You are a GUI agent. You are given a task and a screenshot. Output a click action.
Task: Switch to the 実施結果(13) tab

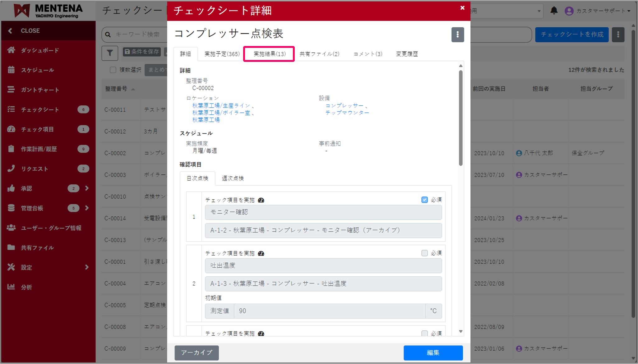(269, 54)
